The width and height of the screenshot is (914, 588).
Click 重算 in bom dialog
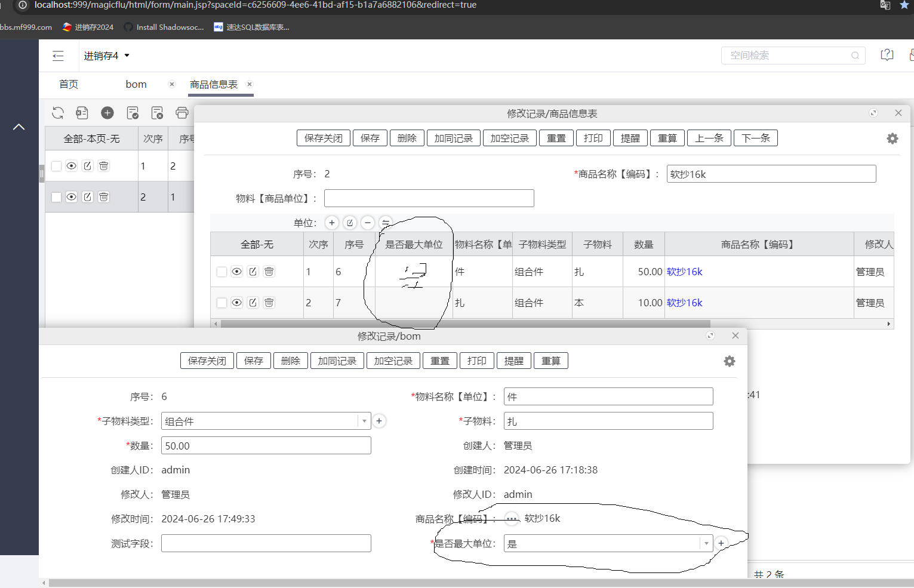tap(551, 361)
